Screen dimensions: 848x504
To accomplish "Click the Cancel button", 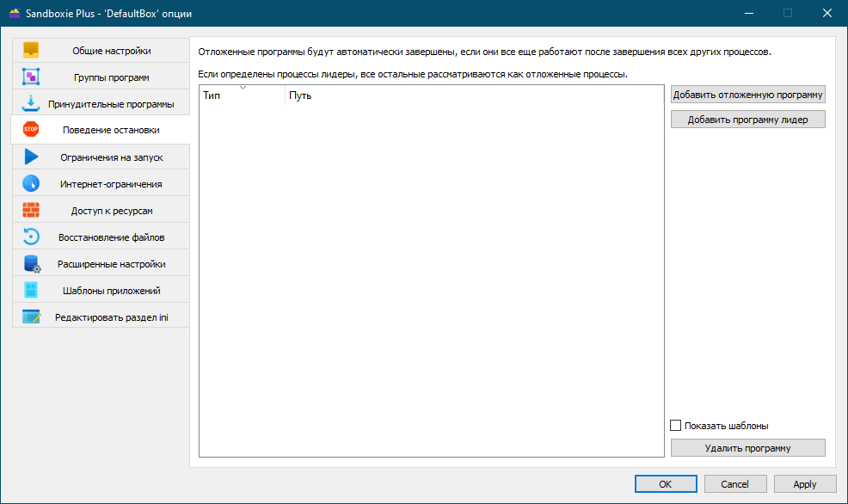I will click(x=735, y=484).
